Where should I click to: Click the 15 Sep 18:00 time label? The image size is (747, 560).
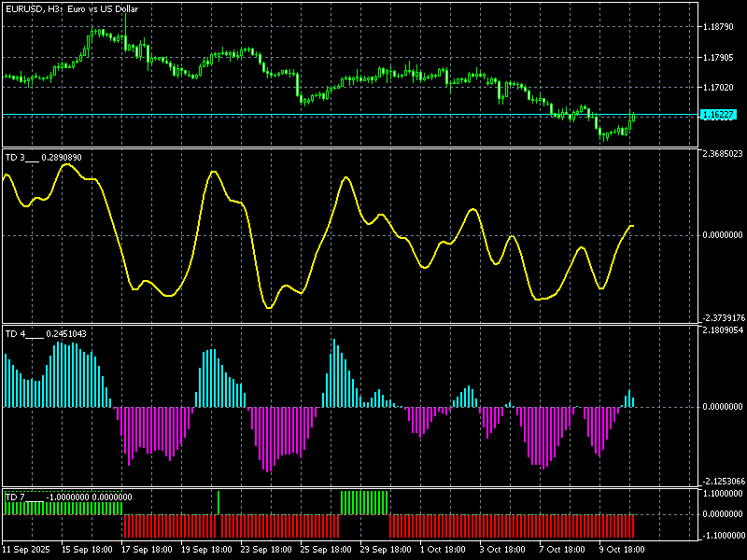tap(87, 550)
